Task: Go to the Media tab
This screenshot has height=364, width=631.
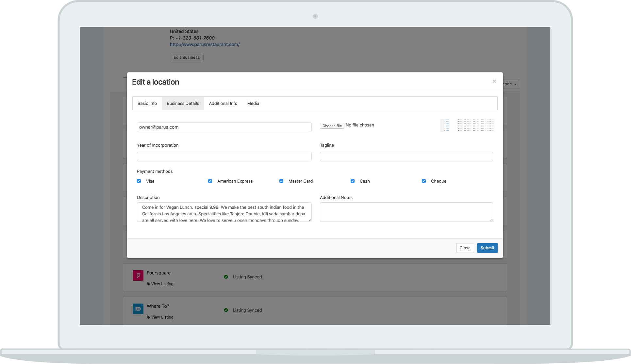Action: pyautogui.click(x=253, y=103)
